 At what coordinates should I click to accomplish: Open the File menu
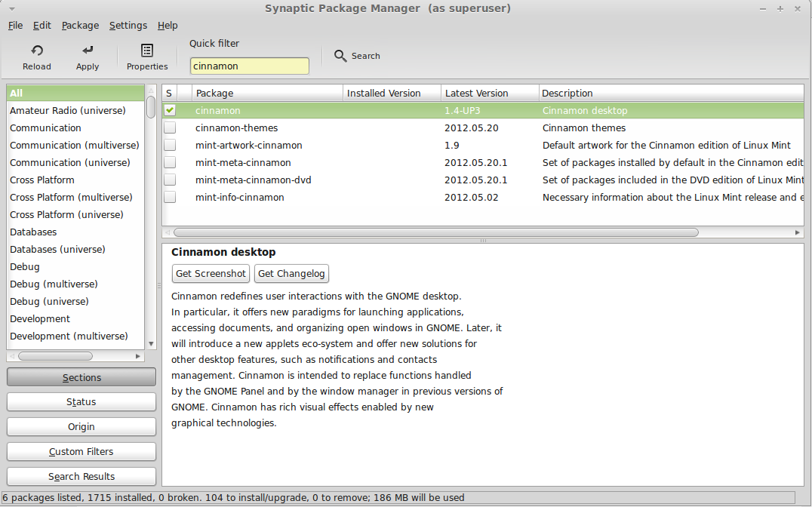pos(15,26)
